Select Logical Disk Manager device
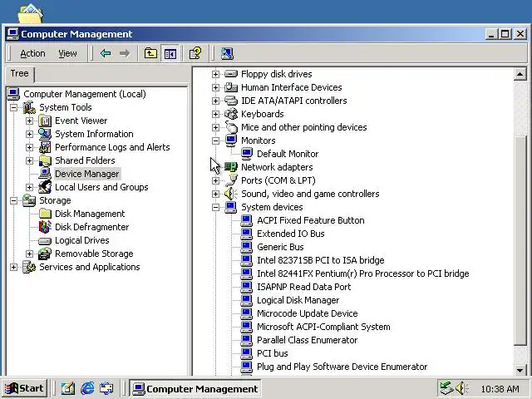532x399 pixels. pos(298,300)
